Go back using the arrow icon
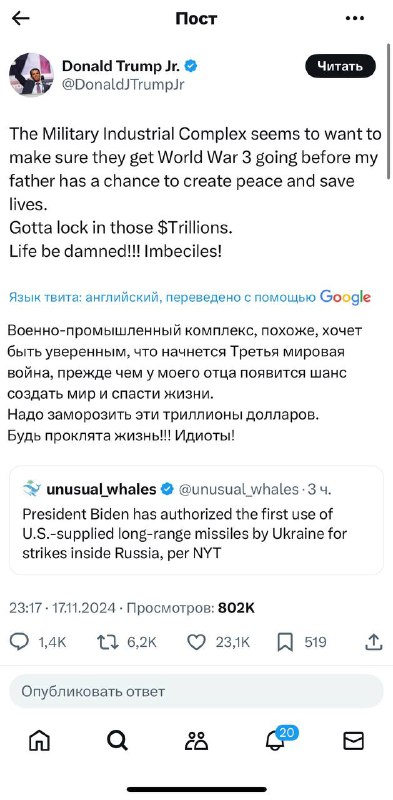This screenshot has height=800, width=393. [x=20, y=18]
